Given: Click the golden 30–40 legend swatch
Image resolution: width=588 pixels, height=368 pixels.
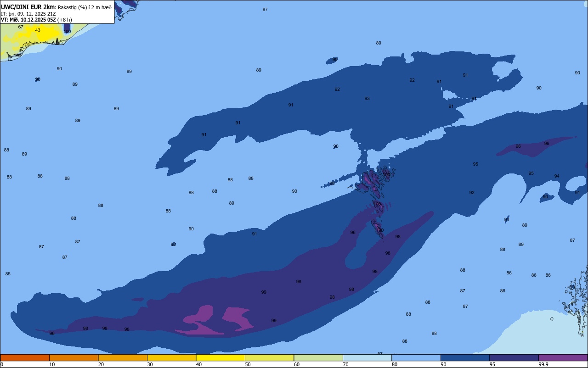Looking at the screenshot, I should click(171, 357).
